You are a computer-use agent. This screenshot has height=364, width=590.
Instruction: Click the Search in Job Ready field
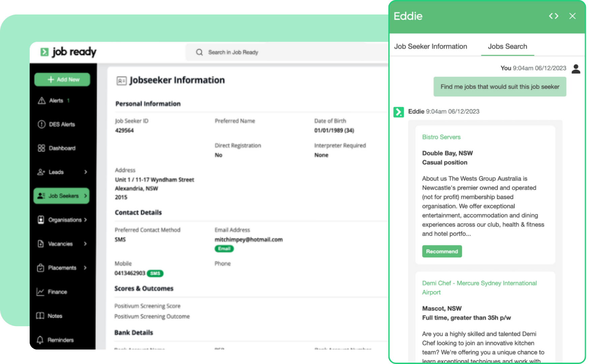(x=287, y=52)
